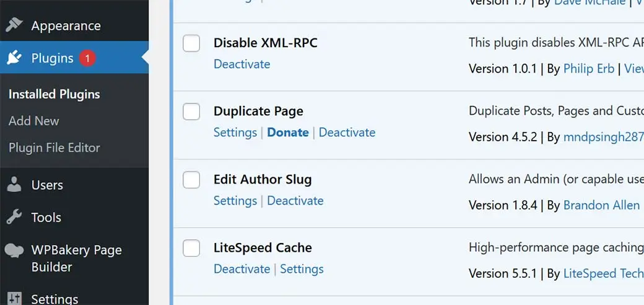Viewport: 644px width, 305px height.
Task: Open the Plugin File Editor
Action: 54,148
